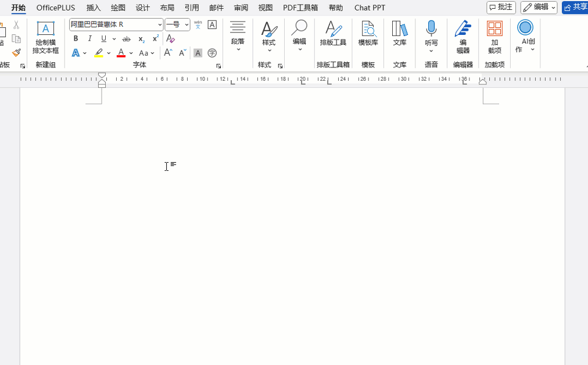The width and height of the screenshot is (588, 365).
Task: Open Change Case Aa menu
Action: pyautogui.click(x=146, y=53)
